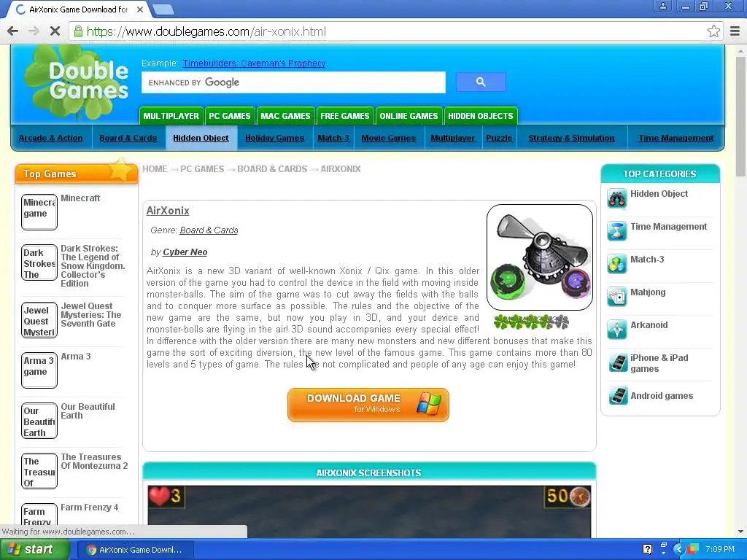The image size is (747, 560).
Task: Open the Board & Cards genre link
Action: pos(209,230)
